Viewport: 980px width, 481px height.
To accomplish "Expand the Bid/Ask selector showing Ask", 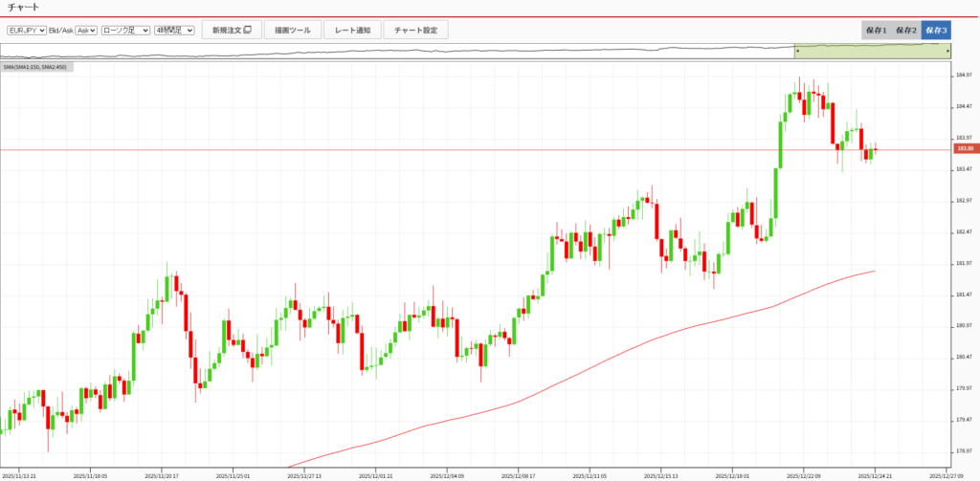I will [86, 31].
